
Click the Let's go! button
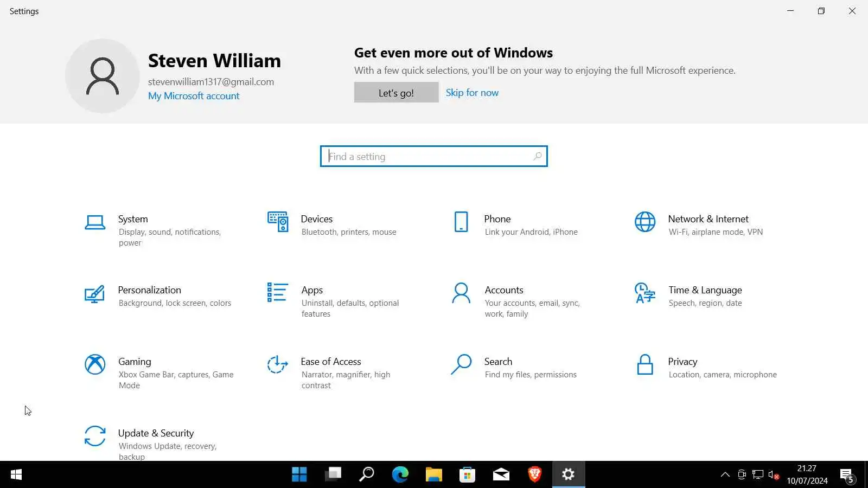point(396,93)
